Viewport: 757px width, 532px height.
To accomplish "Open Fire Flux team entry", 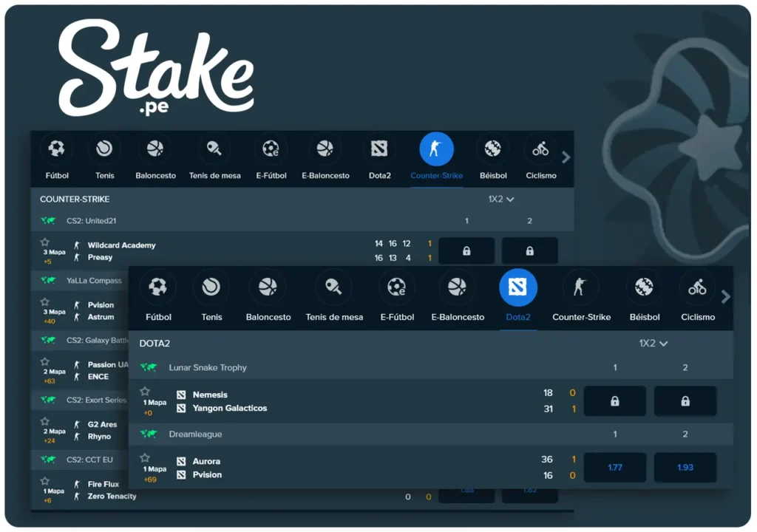I will click(x=103, y=484).
